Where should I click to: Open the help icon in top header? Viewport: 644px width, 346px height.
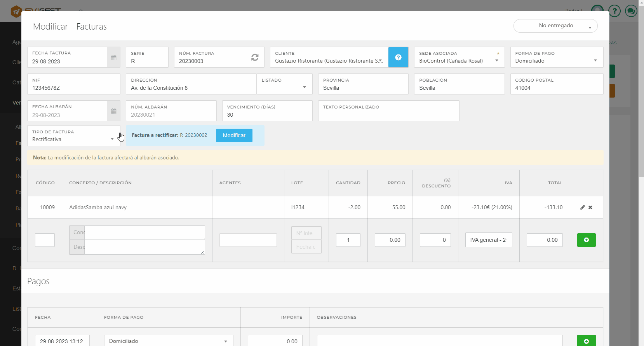[x=614, y=11]
